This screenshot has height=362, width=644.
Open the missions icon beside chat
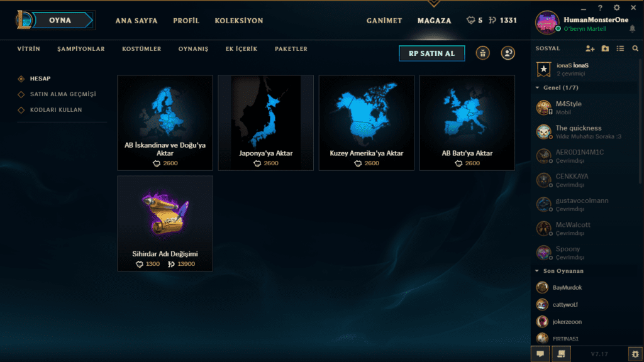(x=561, y=354)
